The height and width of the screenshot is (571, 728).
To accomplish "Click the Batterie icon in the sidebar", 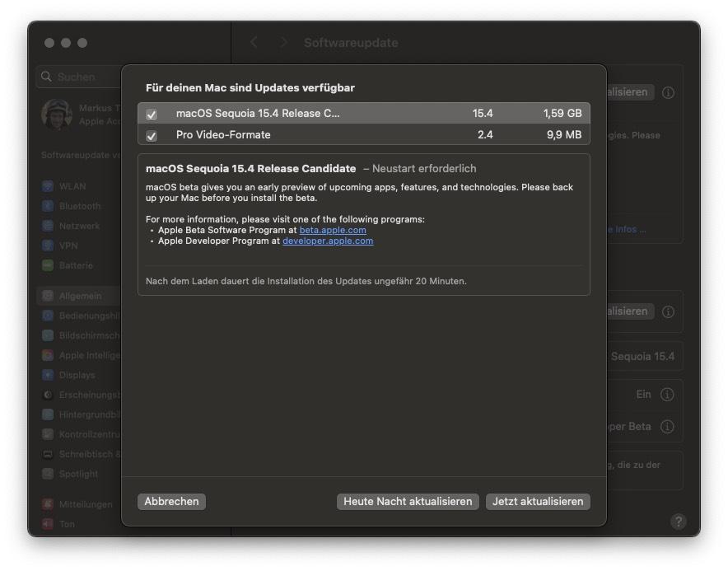I will click(48, 265).
